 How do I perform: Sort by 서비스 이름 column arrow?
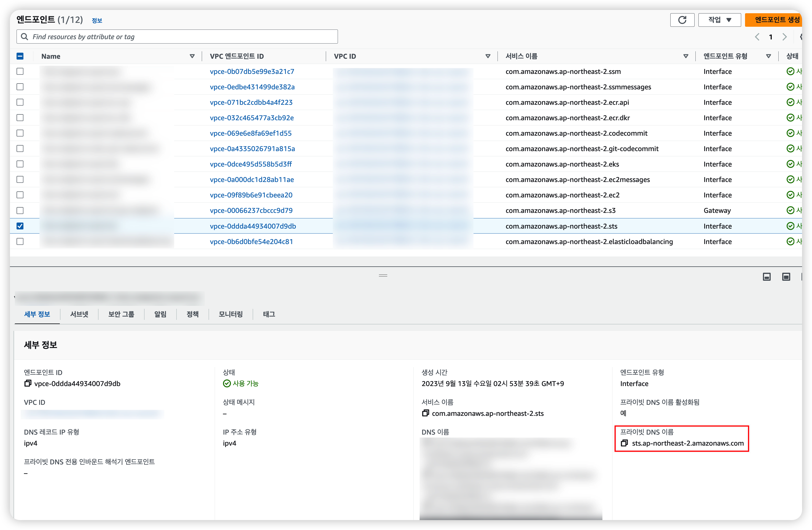(x=685, y=56)
